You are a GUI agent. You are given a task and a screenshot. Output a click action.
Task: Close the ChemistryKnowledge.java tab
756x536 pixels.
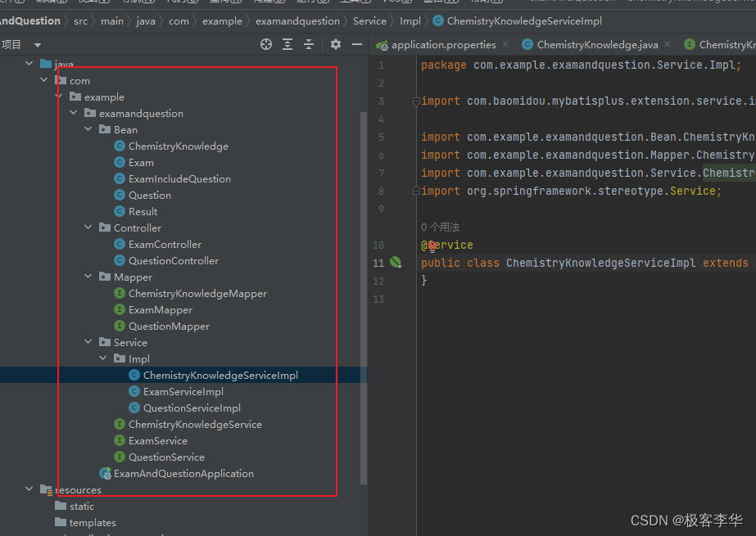668,44
